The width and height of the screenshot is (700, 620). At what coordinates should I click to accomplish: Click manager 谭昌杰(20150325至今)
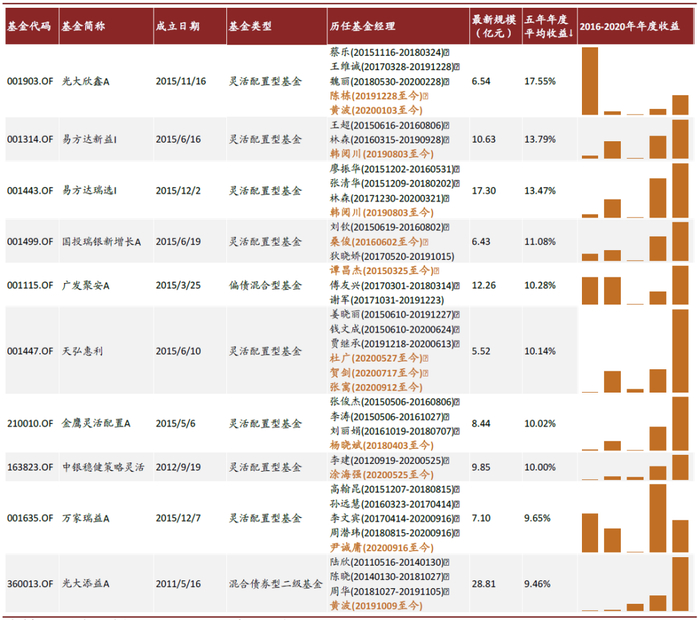point(381,270)
